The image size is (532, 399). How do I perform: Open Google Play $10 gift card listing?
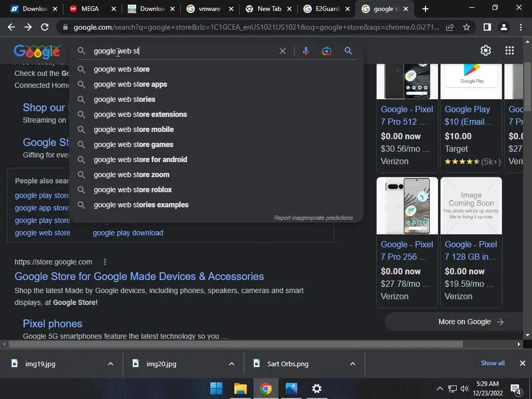tap(471, 115)
